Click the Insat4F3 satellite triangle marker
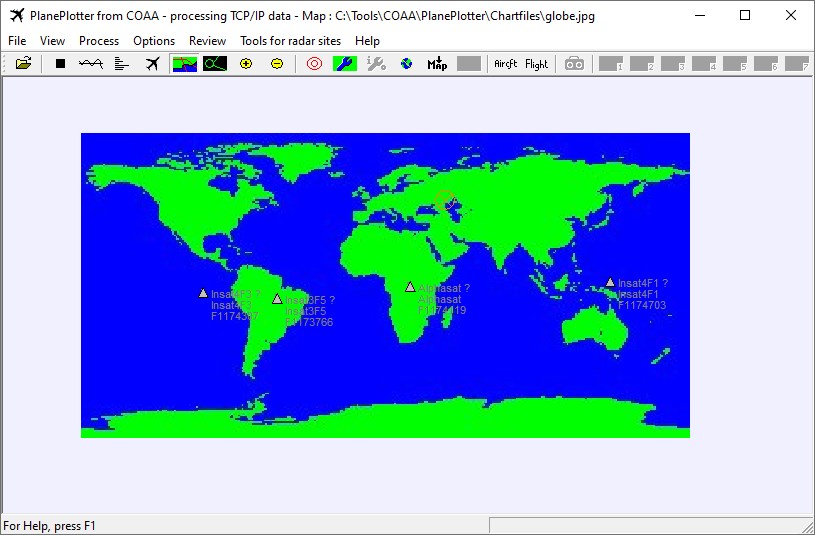The image size is (815, 535). pyautogui.click(x=203, y=293)
